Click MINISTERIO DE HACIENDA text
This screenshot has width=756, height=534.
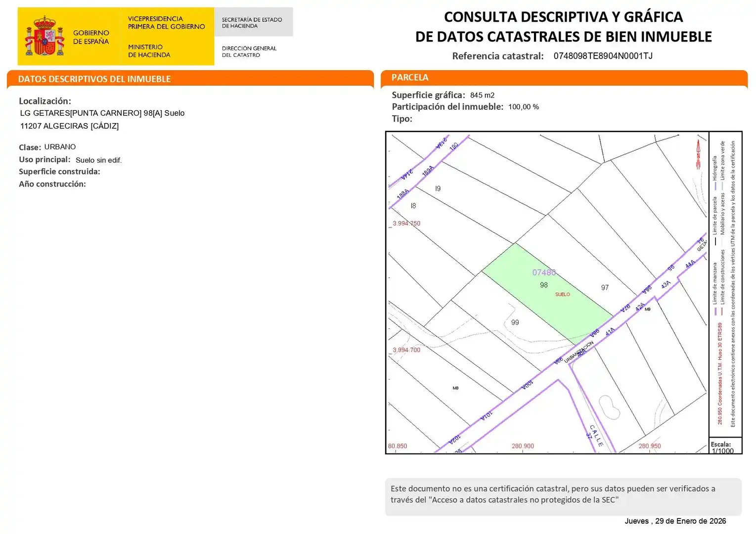149,51
